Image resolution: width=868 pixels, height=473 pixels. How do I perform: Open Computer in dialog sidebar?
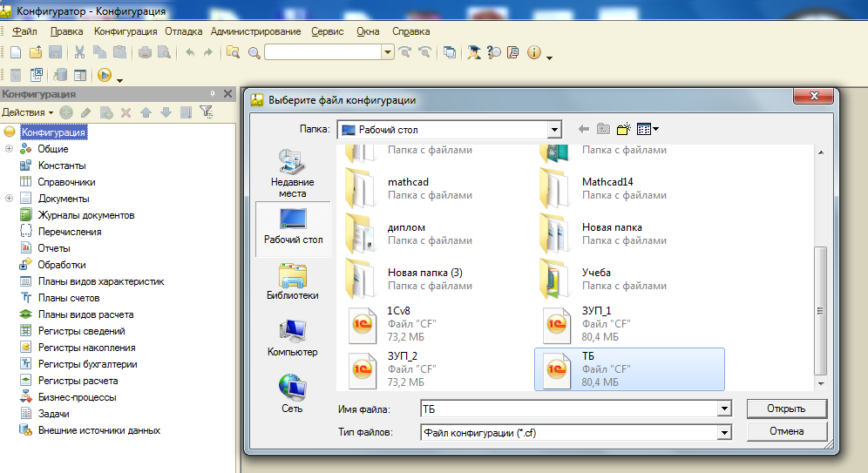pos(292,338)
